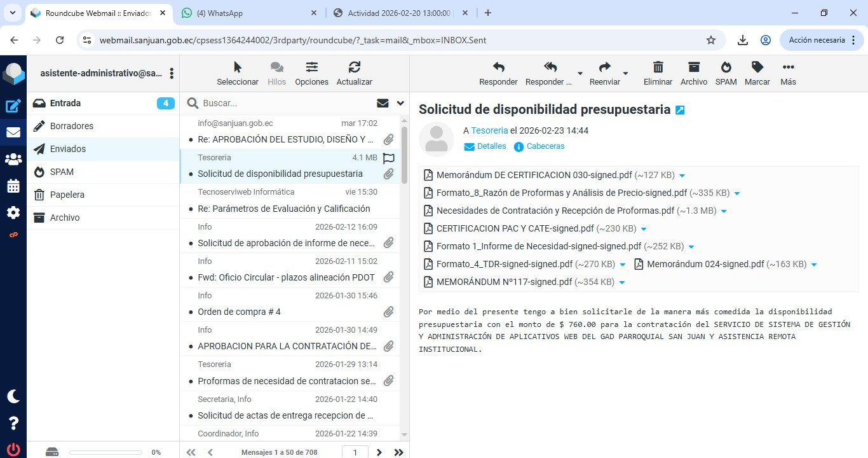This screenshot has height=458, width=868.
Task: Click the Responder reply icon
Action: [x=498, y=68]
